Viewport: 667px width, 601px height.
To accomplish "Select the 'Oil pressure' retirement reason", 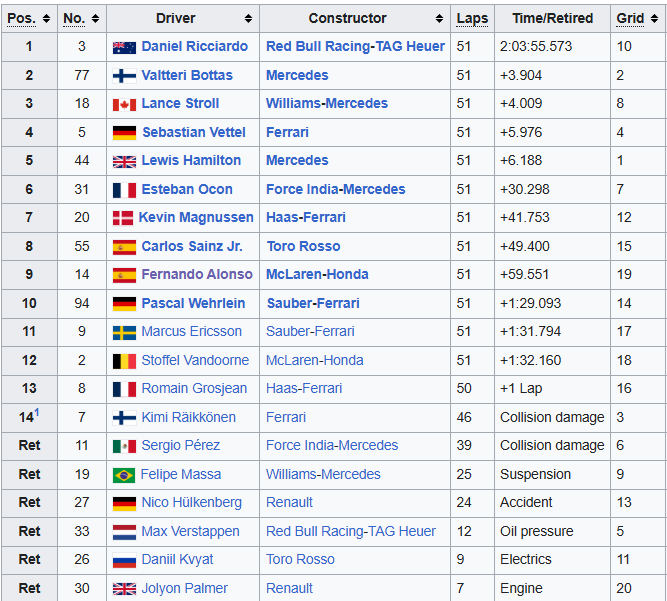I will 536,531.
